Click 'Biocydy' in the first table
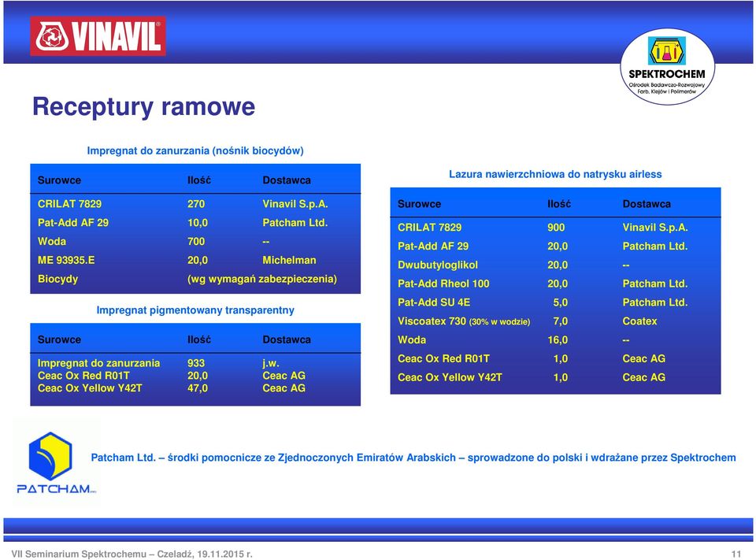This screenshot has height=560, width=756. (57, 279)
